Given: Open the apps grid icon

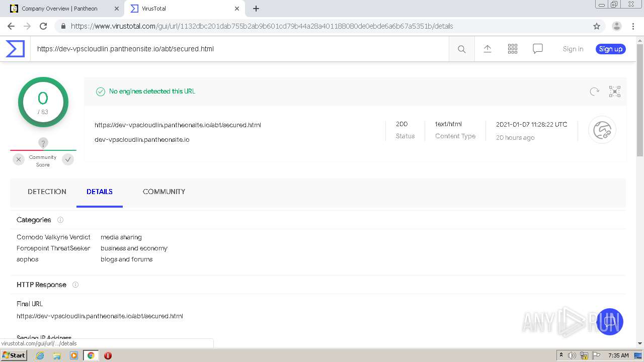Looking at the screenshot, I should 513,49.
